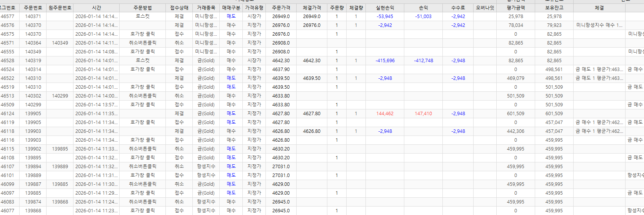Select the profit value 147,410

[424, 114]
